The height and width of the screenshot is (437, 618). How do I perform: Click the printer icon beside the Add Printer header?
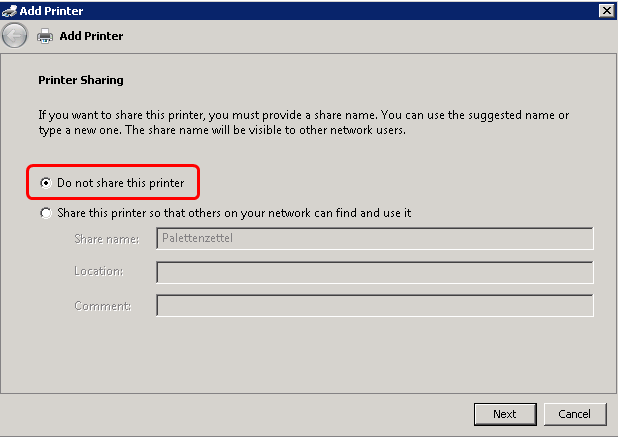pos(45,36)
